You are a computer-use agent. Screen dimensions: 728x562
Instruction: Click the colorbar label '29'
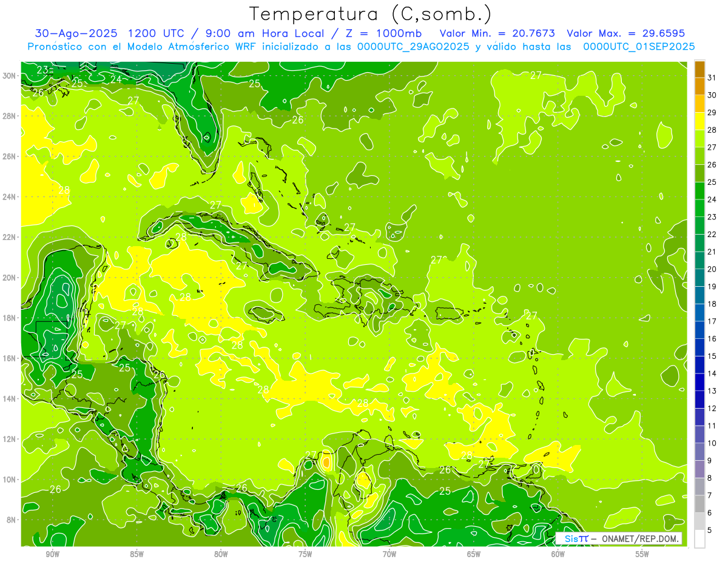[712, 112]
